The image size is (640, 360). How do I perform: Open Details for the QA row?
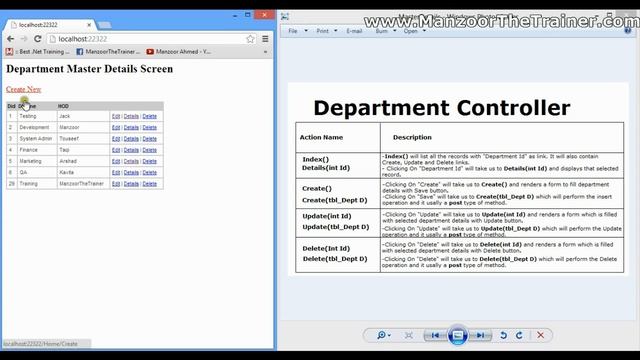(x=131, y=172)
